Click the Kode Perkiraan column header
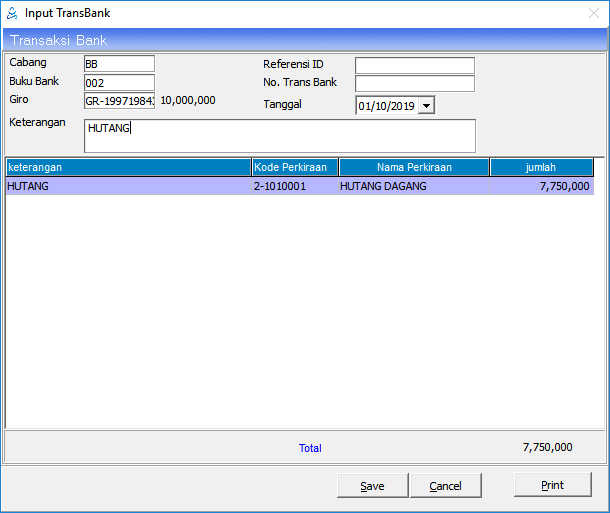610x513 pixels. coord(295,167)
